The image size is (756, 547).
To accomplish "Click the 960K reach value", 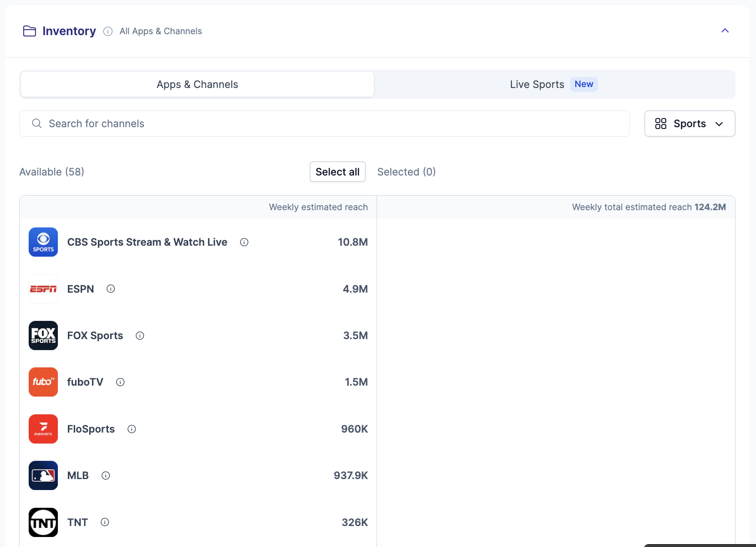I will coord(354,429).
